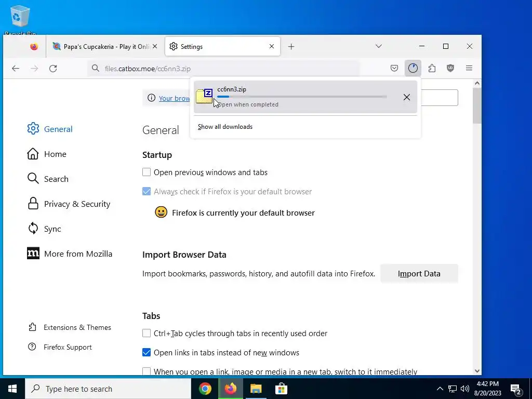Expand the list all tabs chevron
532x399 pixels.
click(379, 46)
